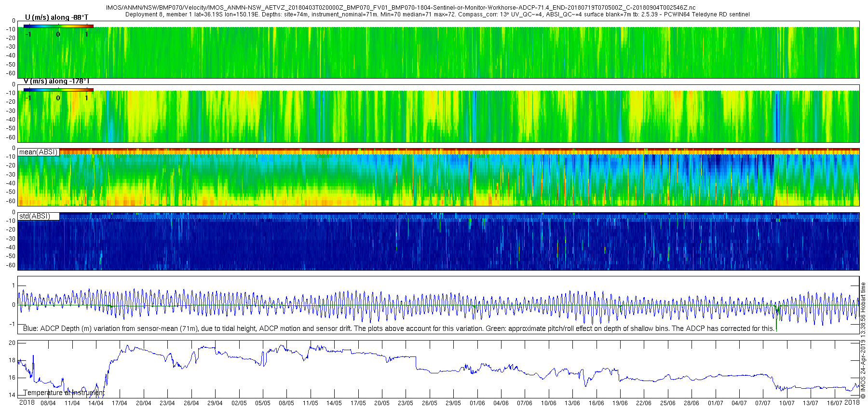
Task: Select the IMOS/ANMN file path title line
Action: click(401, 8)
